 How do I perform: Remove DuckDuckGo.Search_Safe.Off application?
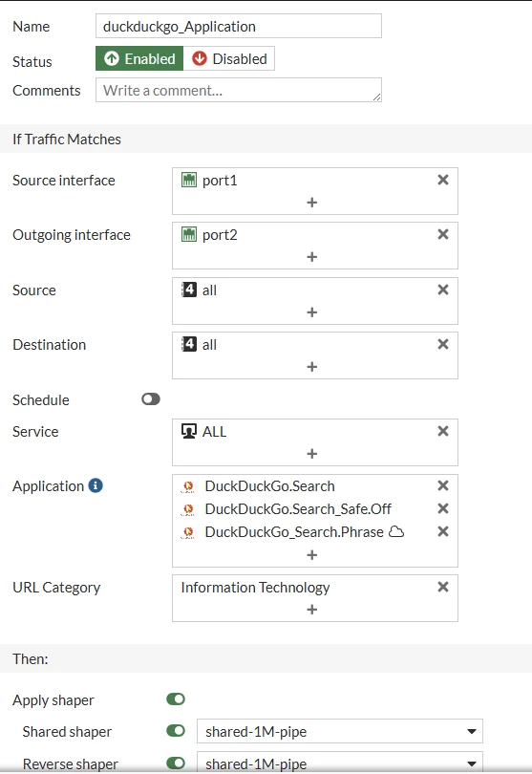pos(442,508)
